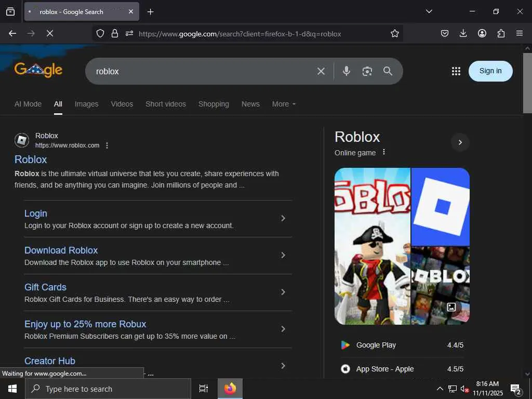The width and height of the screenshot is (532, 399).
Task: Click Firefox icon in the taskbar
Action: tap(230, 389)
